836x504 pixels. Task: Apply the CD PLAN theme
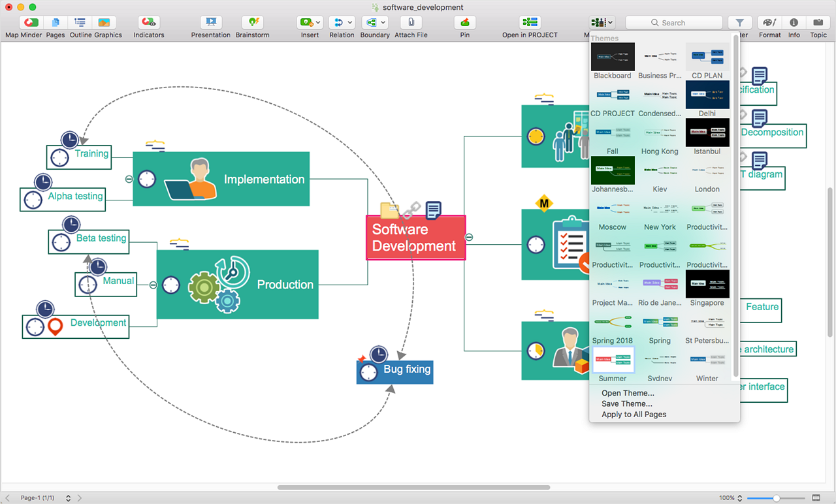tap(707, 57)
